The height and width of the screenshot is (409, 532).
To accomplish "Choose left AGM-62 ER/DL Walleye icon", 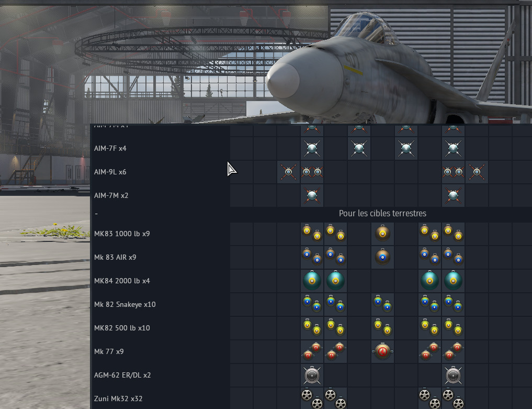I will click(x=312, y=375).
